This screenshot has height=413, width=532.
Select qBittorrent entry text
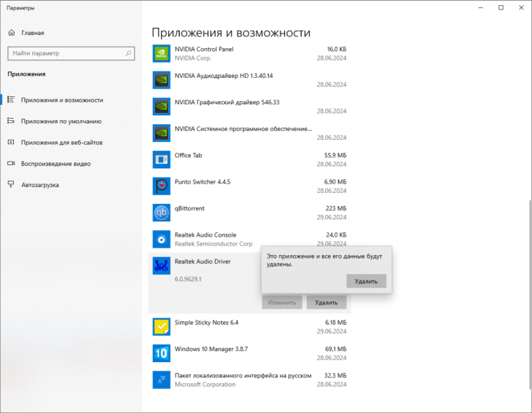click(189, 208)
